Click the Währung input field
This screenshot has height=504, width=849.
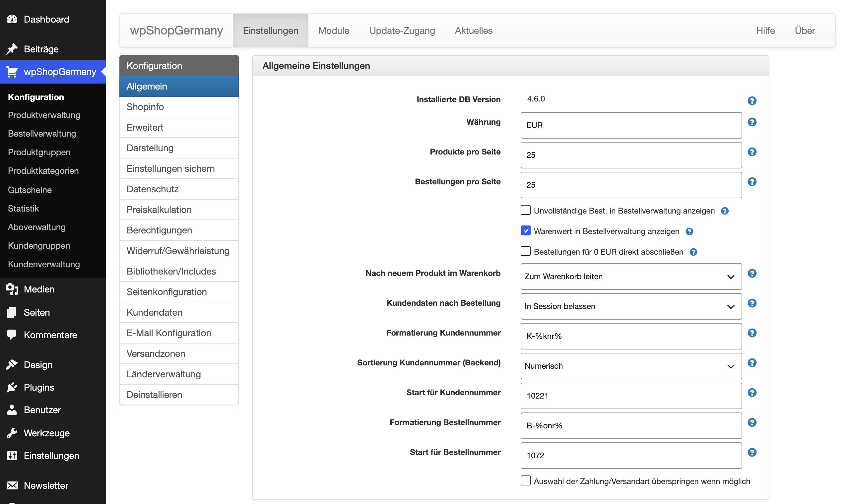click(x=631, y=125)
